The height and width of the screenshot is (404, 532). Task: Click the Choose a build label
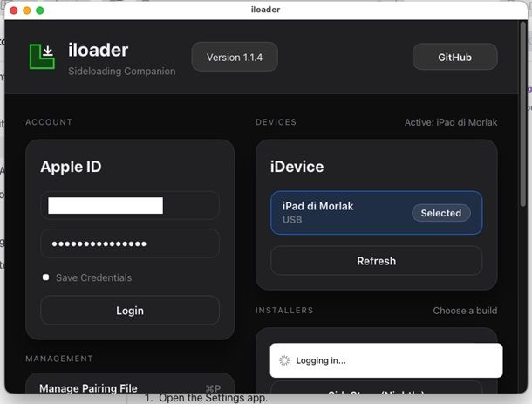[465, 311]
